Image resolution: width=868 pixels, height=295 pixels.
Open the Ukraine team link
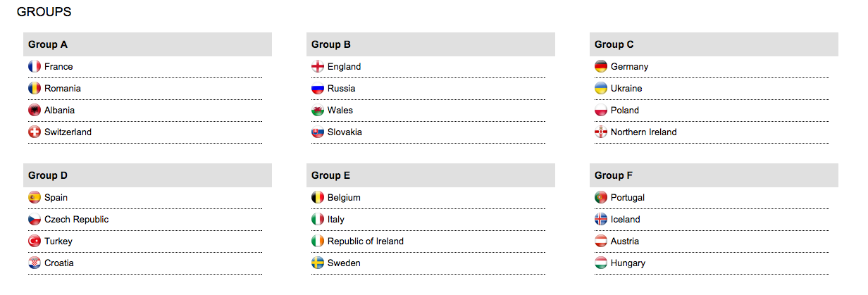click(626, 88)
